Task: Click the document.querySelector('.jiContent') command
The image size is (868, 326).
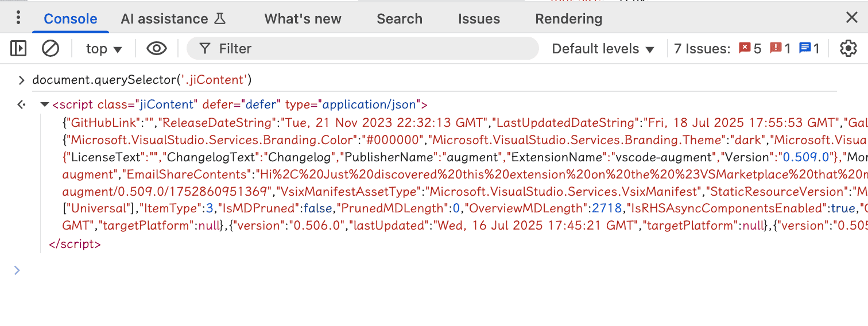Action: 142,80
